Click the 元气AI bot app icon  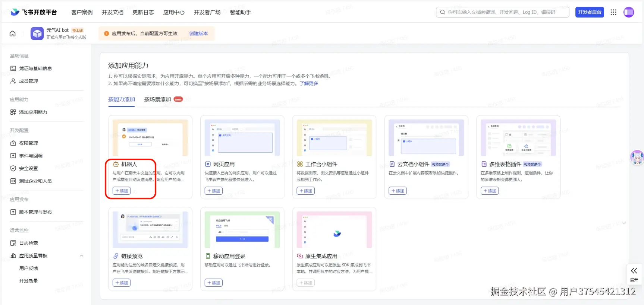(x=37, y=34)
